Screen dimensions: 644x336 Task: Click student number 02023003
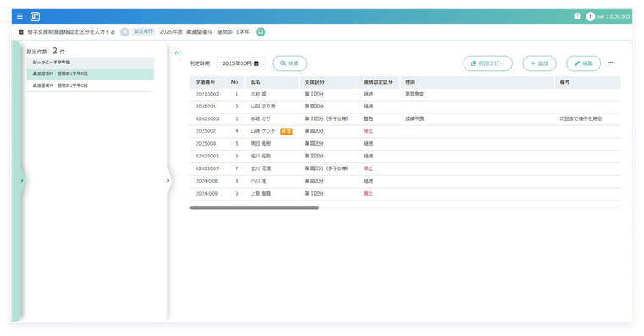pos(207,118)
